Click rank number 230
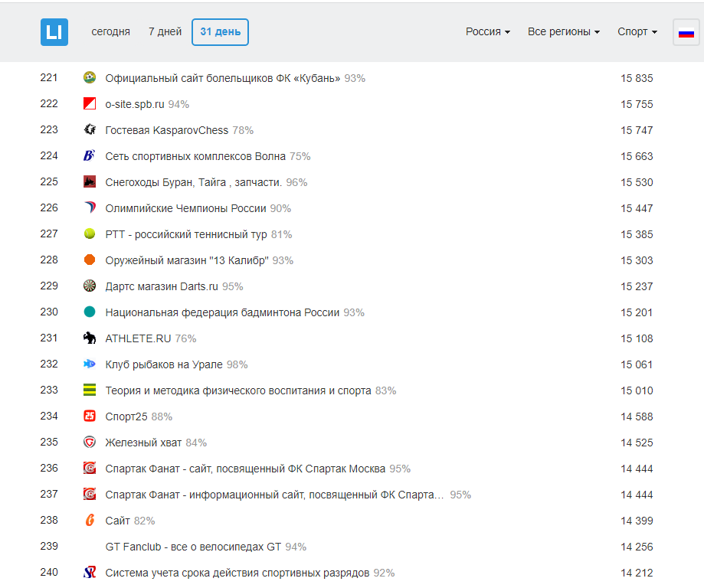Image resolution: width=704 pixels, height=588 pixels. (x=49, y=312)
